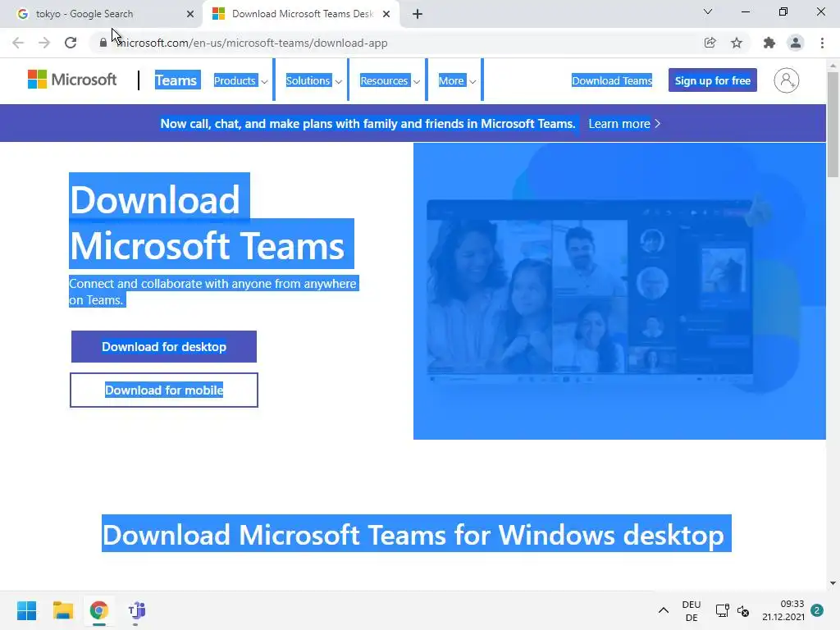
Task: Show hidden tray icons chevron
Action: (x=663, y=610)
